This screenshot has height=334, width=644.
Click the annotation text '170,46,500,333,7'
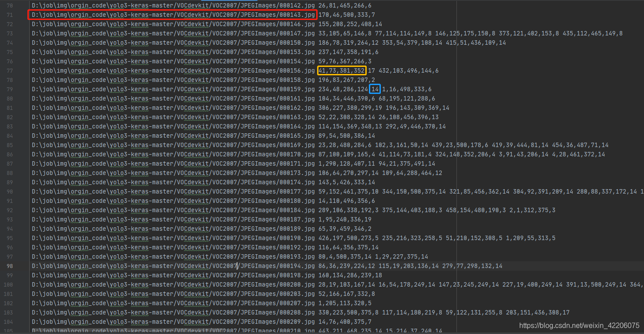347,15
